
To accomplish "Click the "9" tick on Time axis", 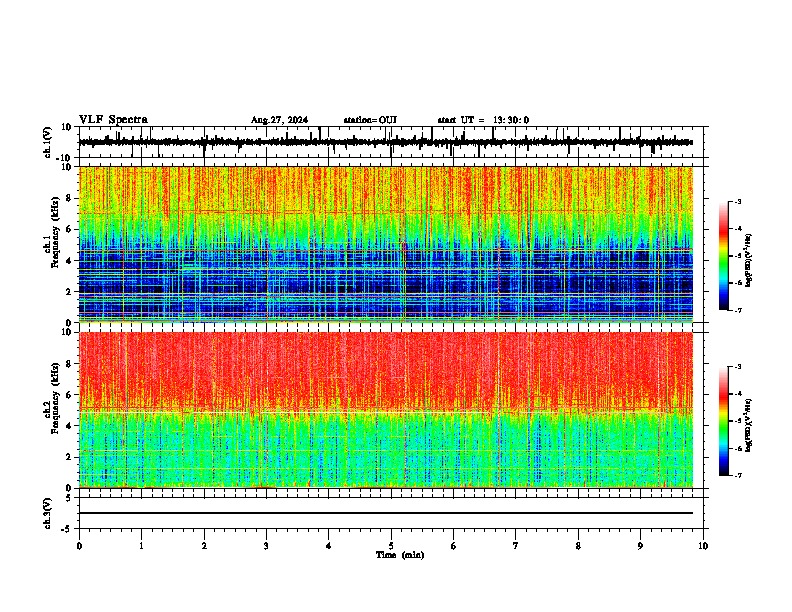I will pos(640,546).
